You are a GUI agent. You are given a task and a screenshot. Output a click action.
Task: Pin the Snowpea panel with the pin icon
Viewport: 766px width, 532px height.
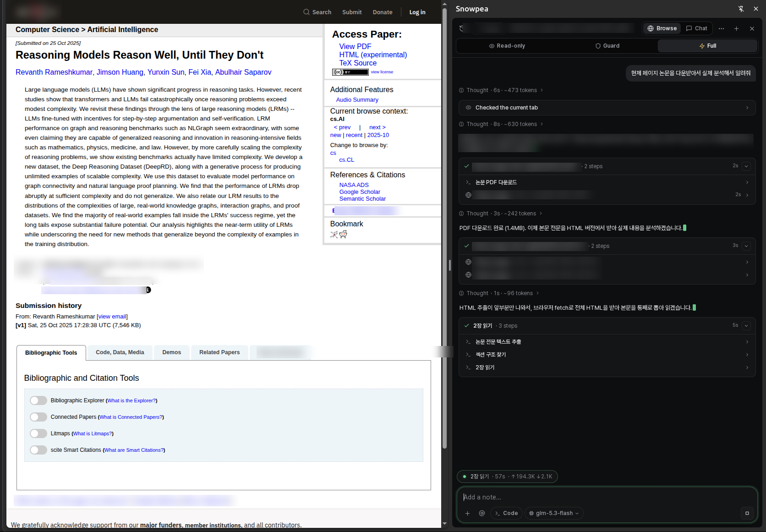coord(741,9)
